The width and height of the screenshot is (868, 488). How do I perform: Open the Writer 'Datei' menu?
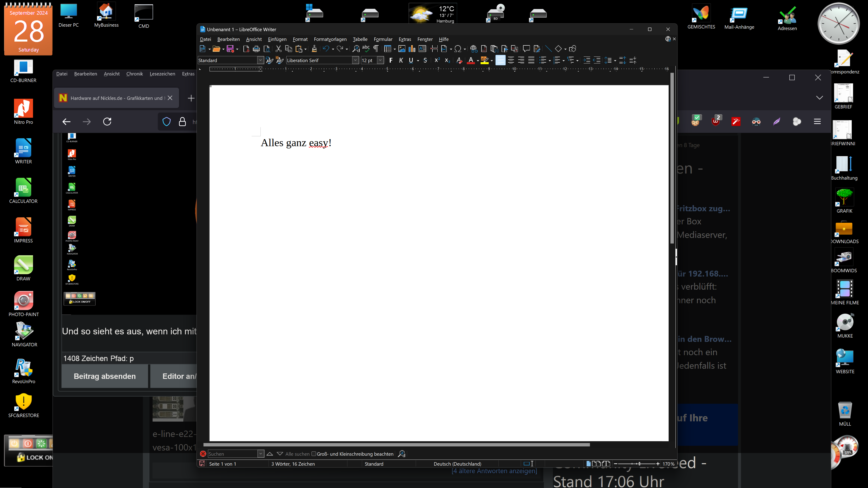coord(205,39)
